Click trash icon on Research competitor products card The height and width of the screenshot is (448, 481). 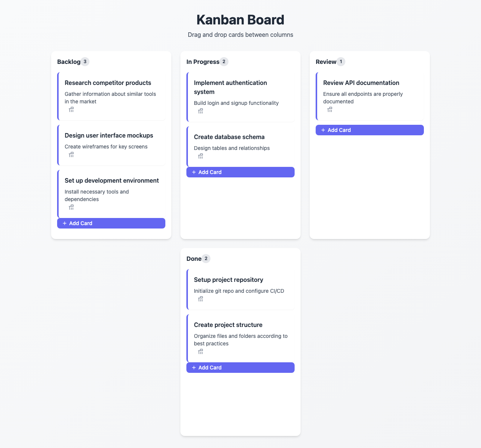(x=71, y=110)
